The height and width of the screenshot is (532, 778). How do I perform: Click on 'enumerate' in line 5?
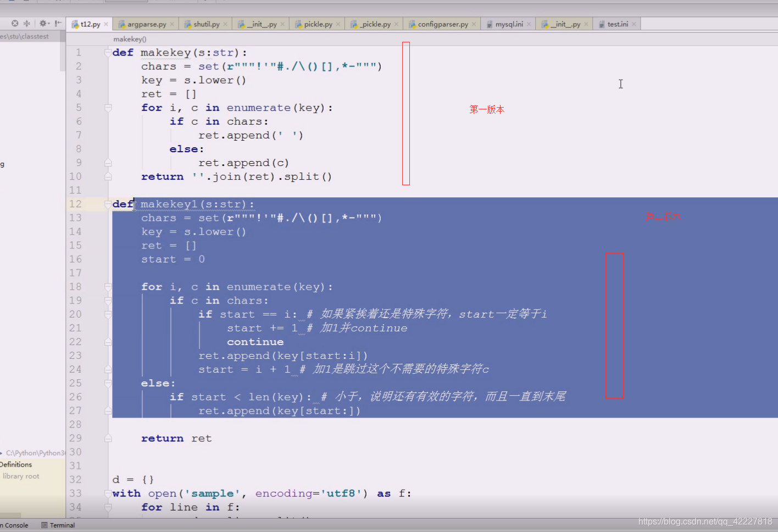coord(259,108)
